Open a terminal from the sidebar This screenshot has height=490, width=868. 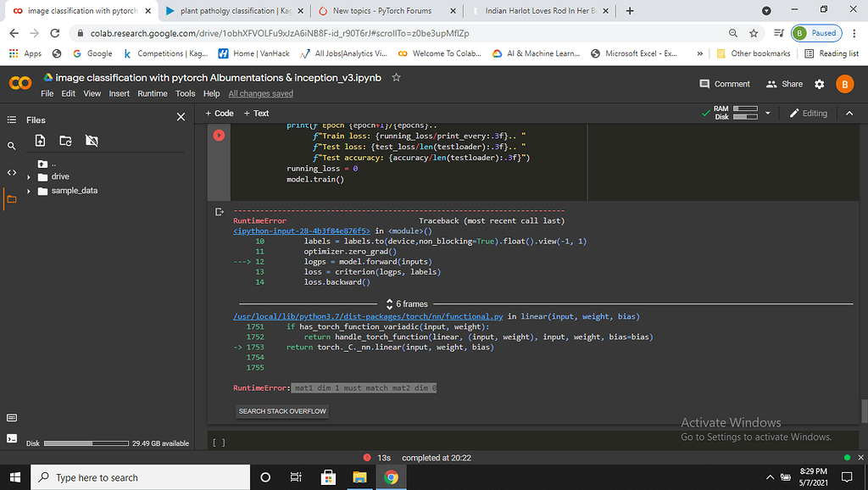(x=12, y=438)
